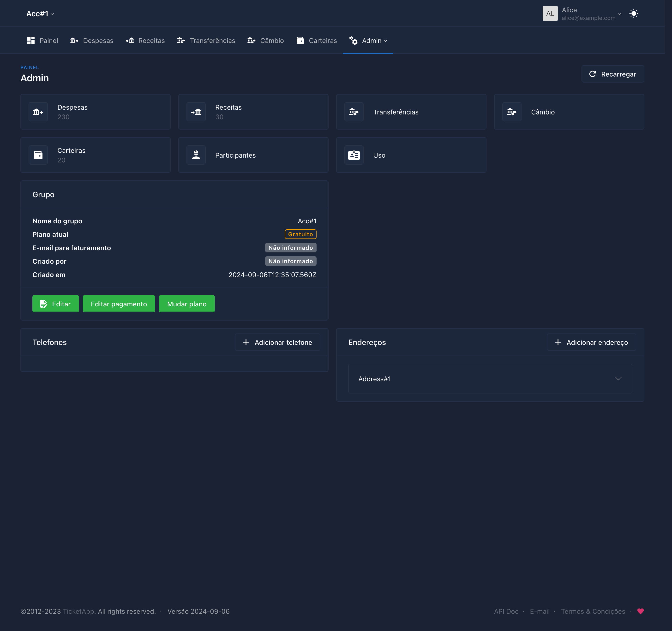Open the Carteiras tab
The height and width of the screenshot is (631, 672).
tap(317, 41)
